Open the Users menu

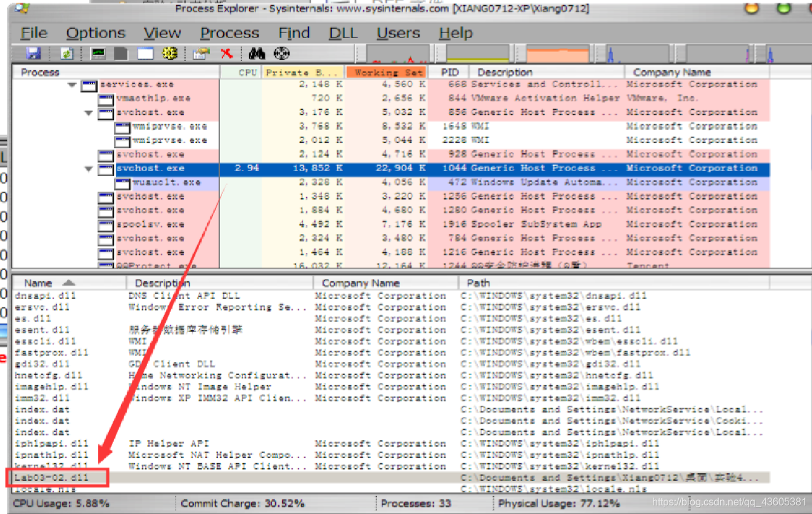pyautogui.click(x=398, y=33)
